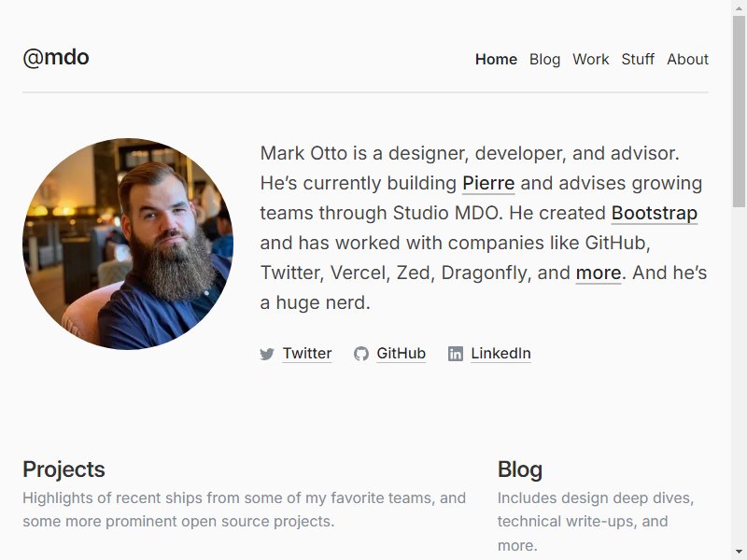
Task: Click the LinkedIn logo icon
Action: coord(456,354)
